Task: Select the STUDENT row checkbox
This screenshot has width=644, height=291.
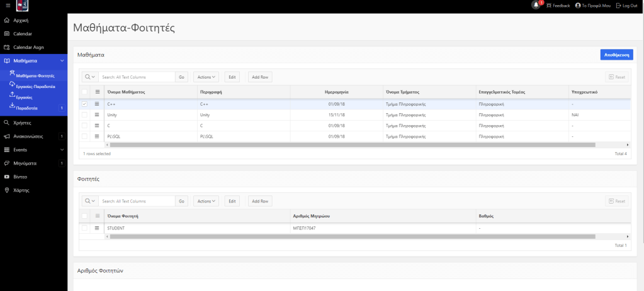Action: 85,228
